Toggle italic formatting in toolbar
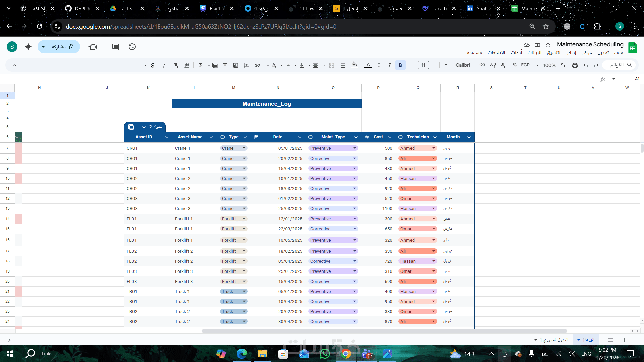The height and width of the screenshot is (362, 644). [389, 65]
